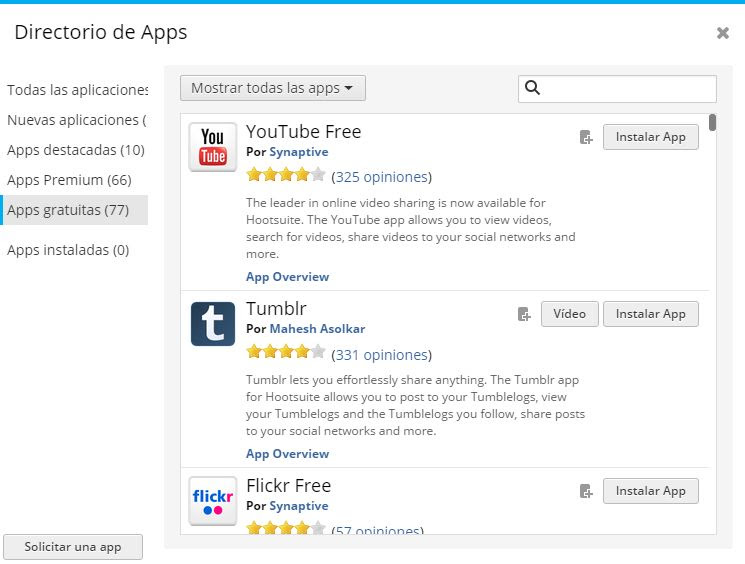Click the Flickr Free title text

click(288, 486)
